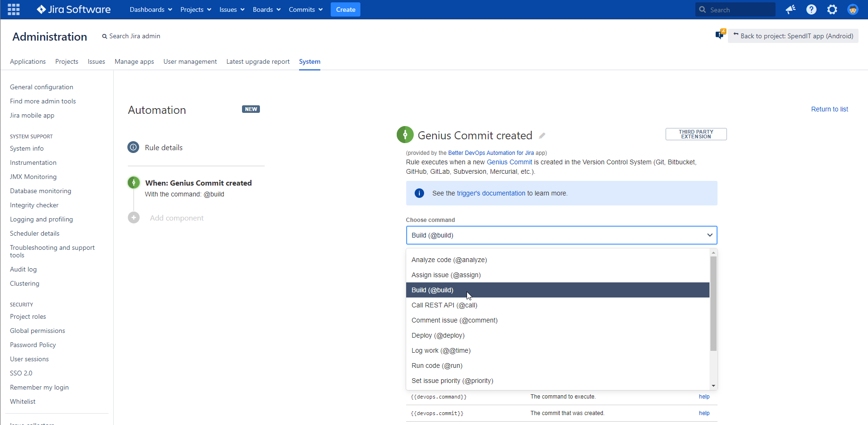Switch to the Latest upgrade report tab
This screenshot has height=425, width=868.
pyautogui.click(x=258, y=61)
